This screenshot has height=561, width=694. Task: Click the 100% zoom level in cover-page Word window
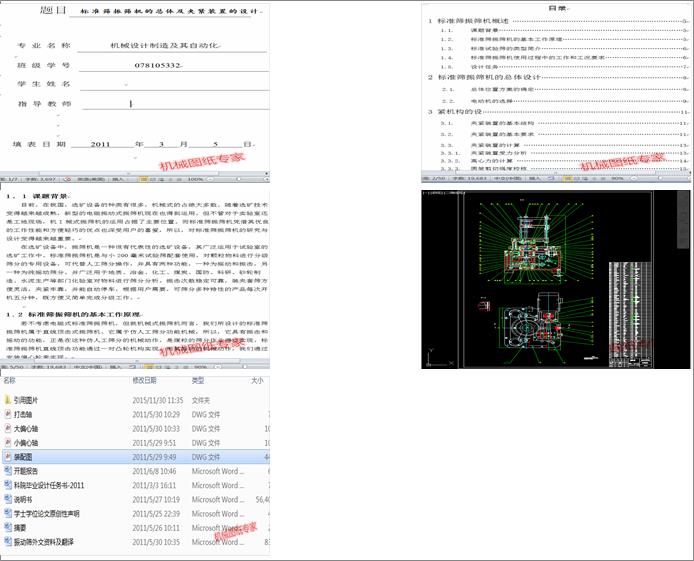pos(195,179)
